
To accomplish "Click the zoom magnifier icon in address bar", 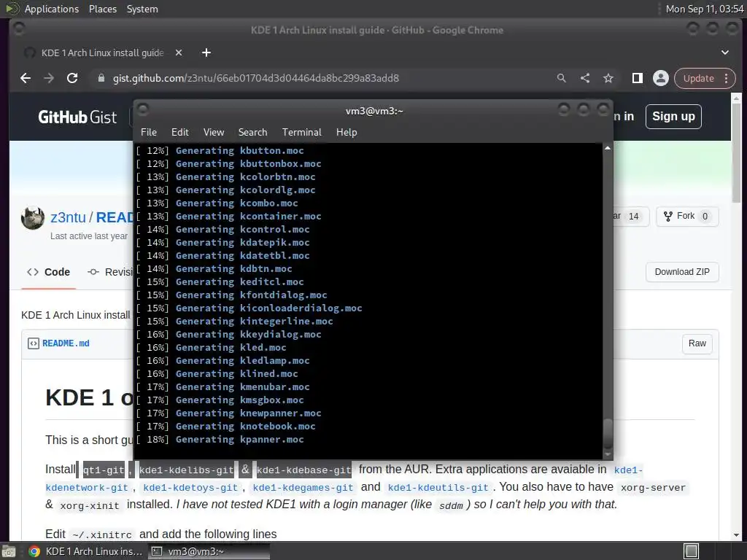I will [x=562, y=78].
